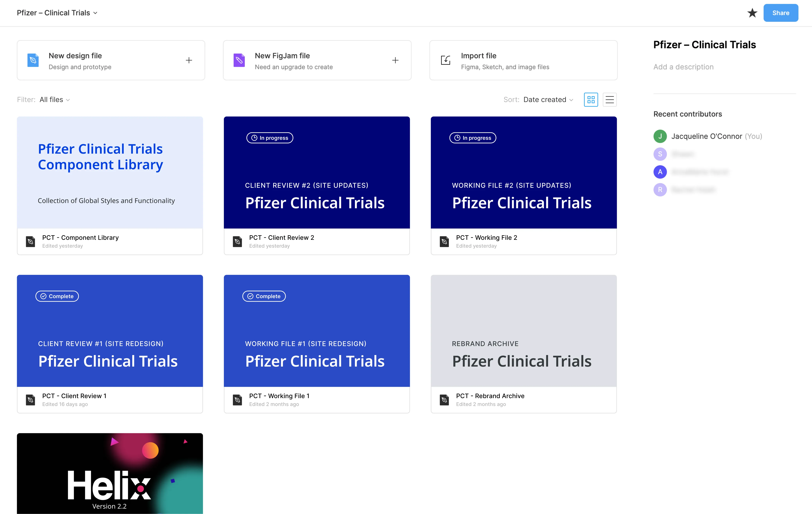Screen dimensions: 812x514
Task: Open the Helix Version 2.2 thumbnail
Action: (x=110, y=473)
